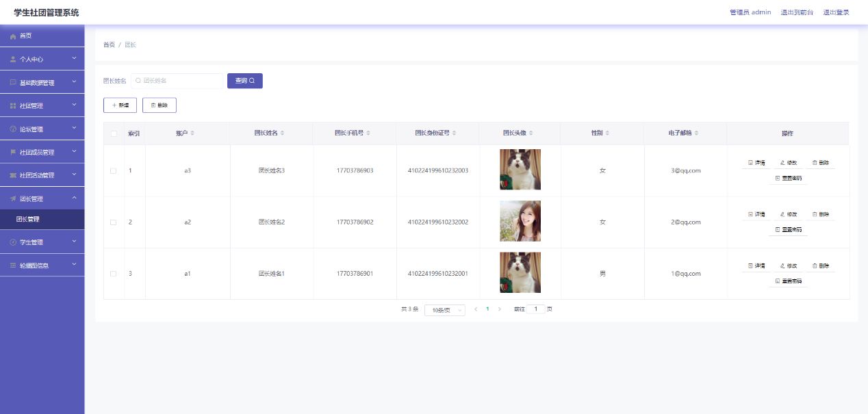
Task: Open 详情 for the a3 row
Action: pos(756,163)
